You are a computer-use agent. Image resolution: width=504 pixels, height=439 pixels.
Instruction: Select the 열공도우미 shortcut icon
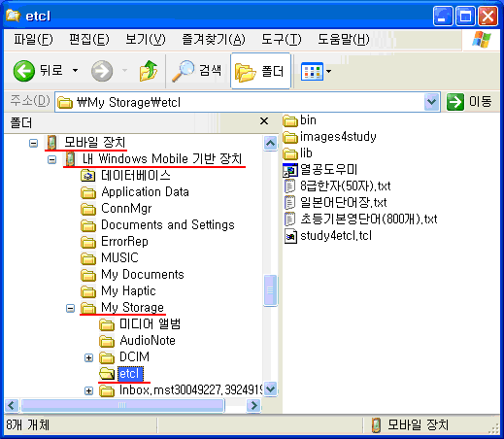point(290,170)
